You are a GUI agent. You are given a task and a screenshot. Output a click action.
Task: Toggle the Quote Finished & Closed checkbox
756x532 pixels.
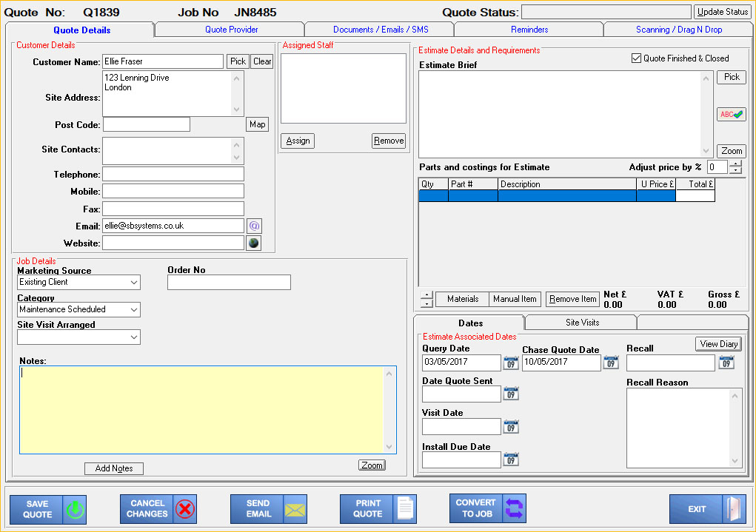point(636,58)
